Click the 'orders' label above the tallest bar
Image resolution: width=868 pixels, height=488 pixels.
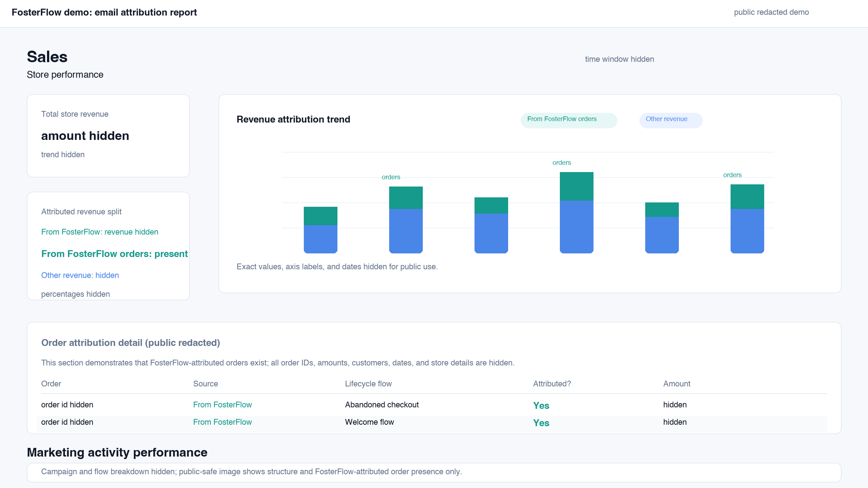tap(562, 163)
